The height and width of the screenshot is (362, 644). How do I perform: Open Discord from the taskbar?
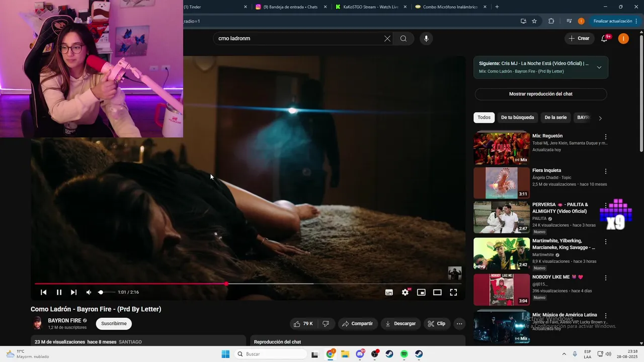tap(360, 354)
